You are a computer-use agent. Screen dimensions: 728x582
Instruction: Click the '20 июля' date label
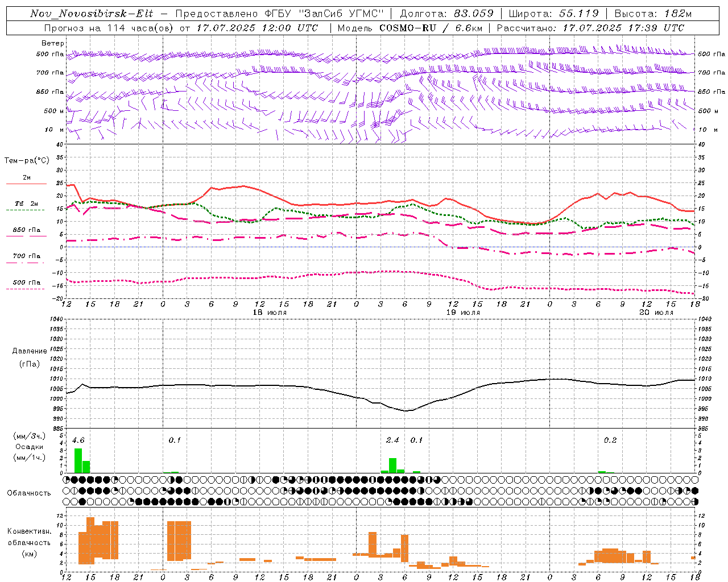656,313
